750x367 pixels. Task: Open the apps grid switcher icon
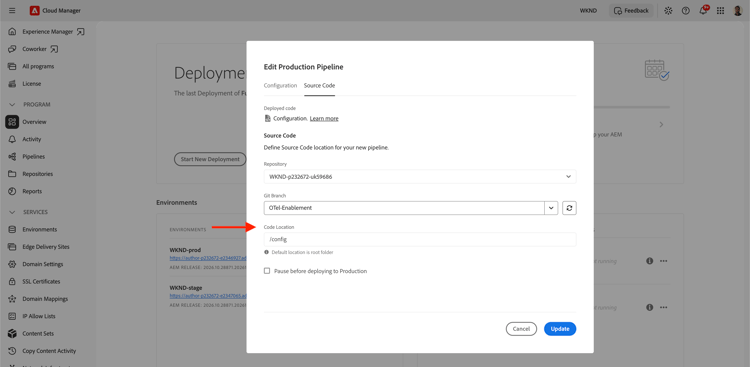pyautogui.click(x=720, y=11)
